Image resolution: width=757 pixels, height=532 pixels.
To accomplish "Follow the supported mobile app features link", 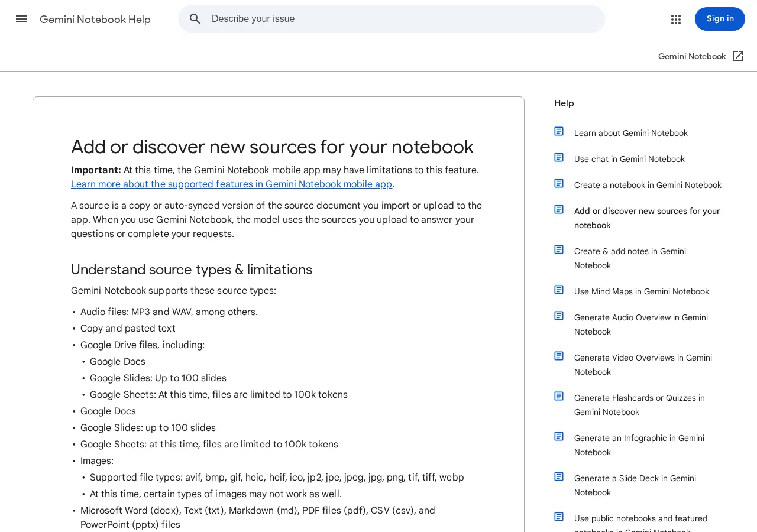I will (x=232, y=184).
